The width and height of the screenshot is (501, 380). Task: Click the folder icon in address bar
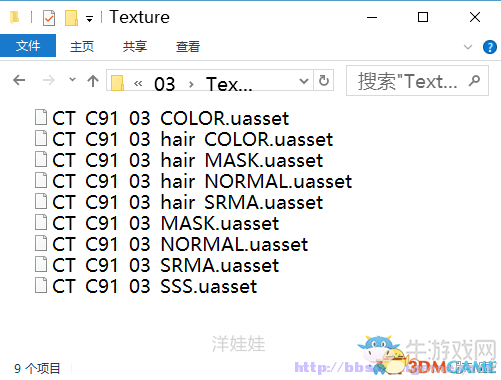[x=117, y=82]
